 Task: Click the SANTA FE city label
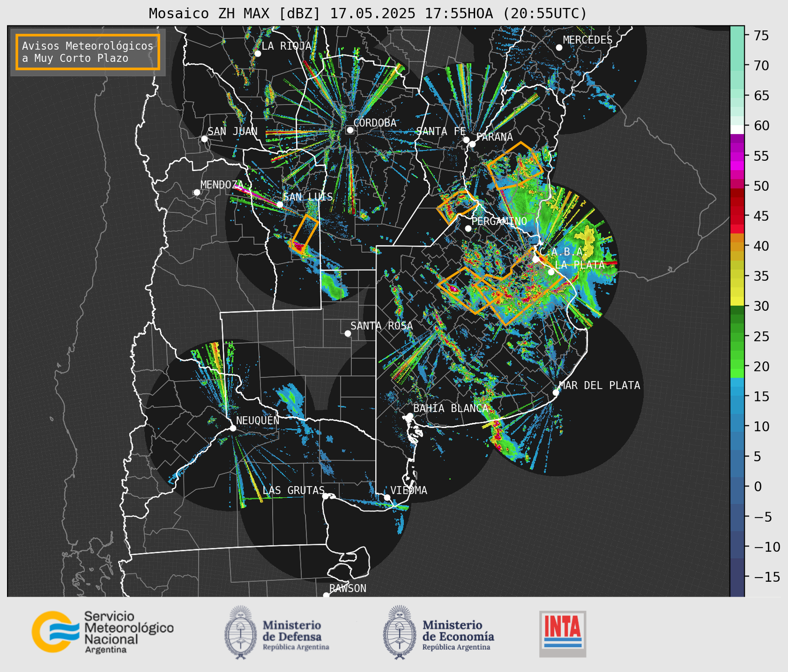441,131
